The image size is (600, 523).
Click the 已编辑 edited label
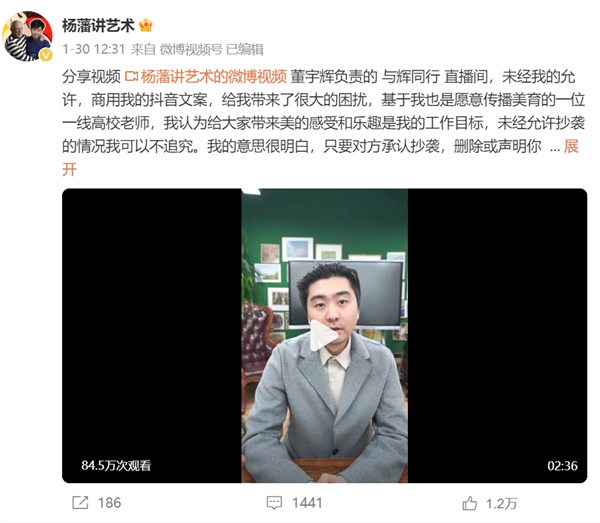(x=245, y=49)
